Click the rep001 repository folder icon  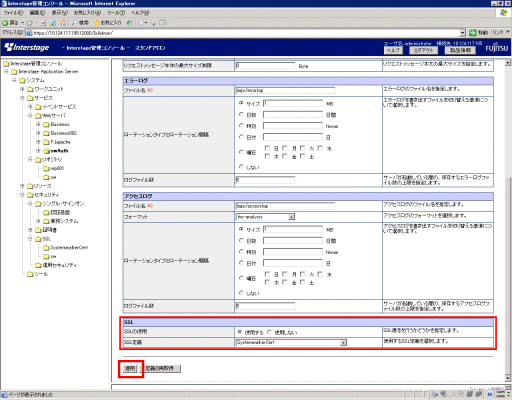click(x=46, y=168)
